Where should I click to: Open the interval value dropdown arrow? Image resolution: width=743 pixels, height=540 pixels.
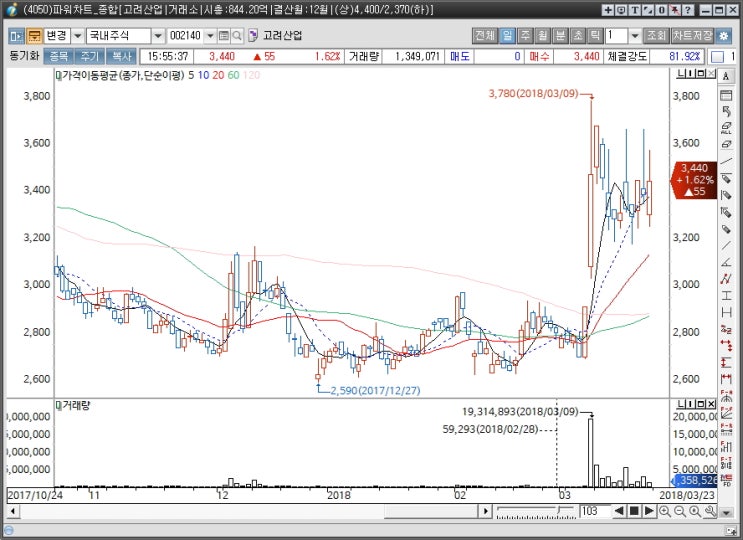click(635, 36)
